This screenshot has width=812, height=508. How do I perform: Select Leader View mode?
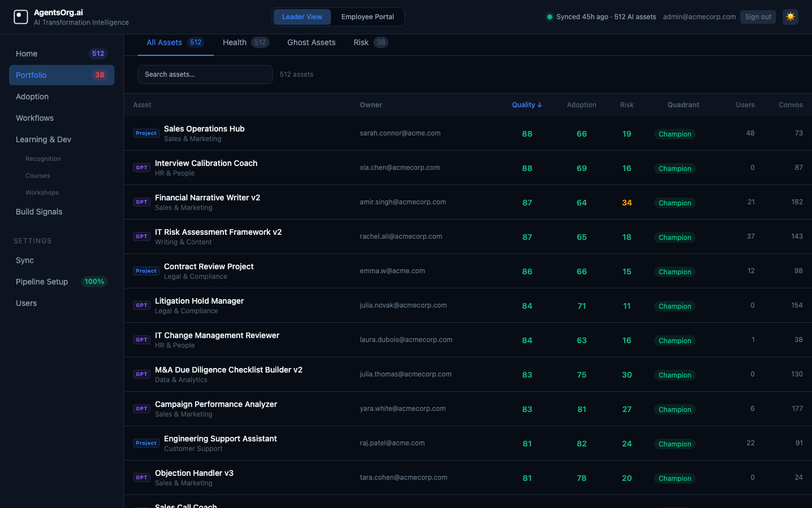(x=302, y=17)
